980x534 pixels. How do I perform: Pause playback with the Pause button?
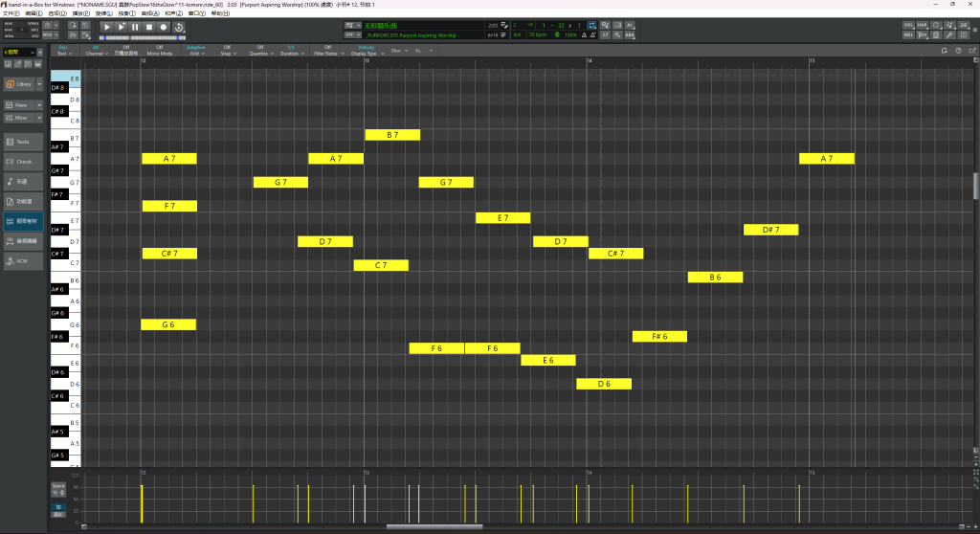coord(135,27)
